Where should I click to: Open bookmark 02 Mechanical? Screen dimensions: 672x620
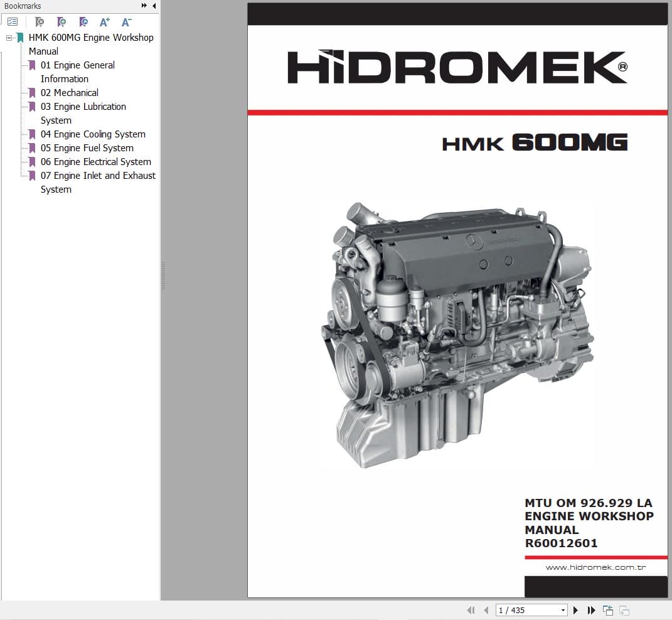click(70, 93)
